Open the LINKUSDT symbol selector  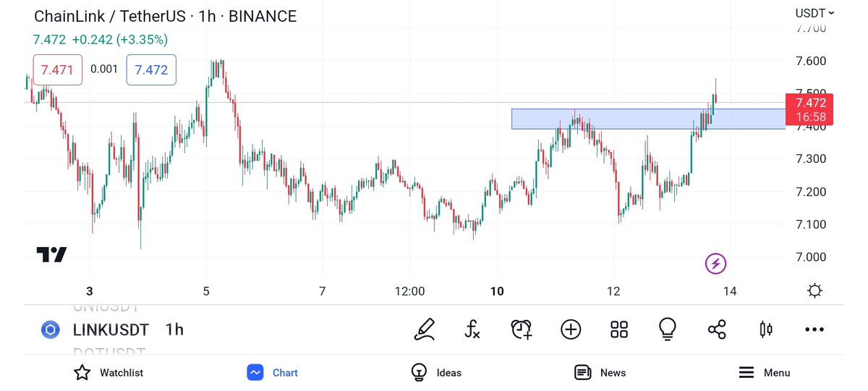(x=111, y=329)
